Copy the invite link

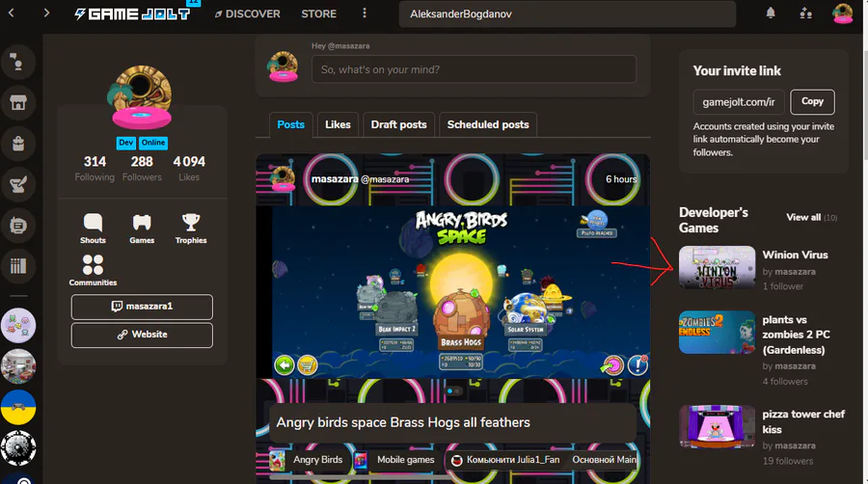tap(812, 102)
